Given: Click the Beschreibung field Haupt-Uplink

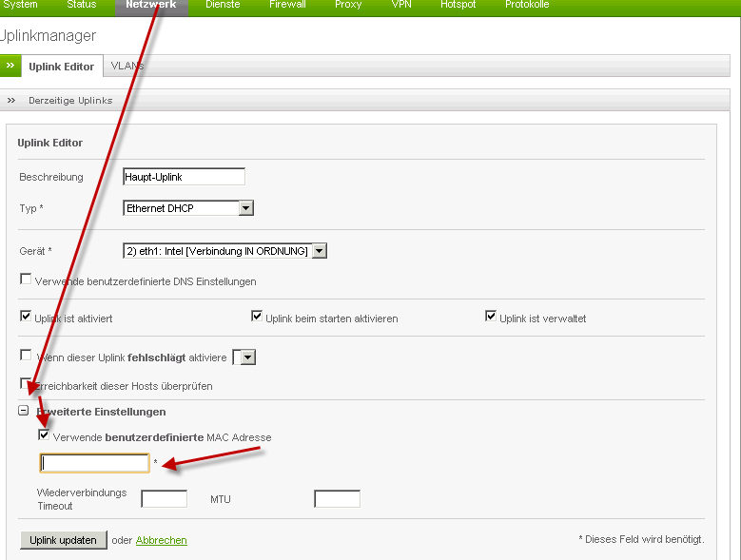Looking at the screenshot, I should [x=184, y=177].
